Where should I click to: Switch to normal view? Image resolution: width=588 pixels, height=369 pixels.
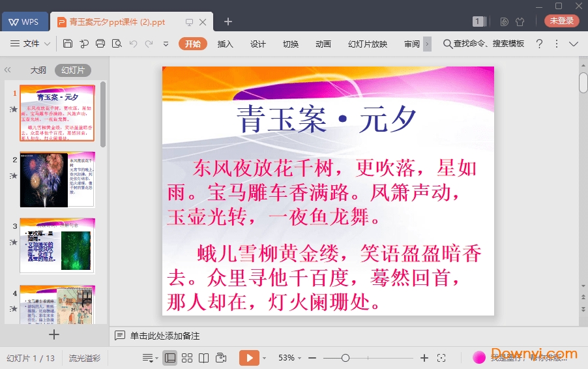click(170, 358)
